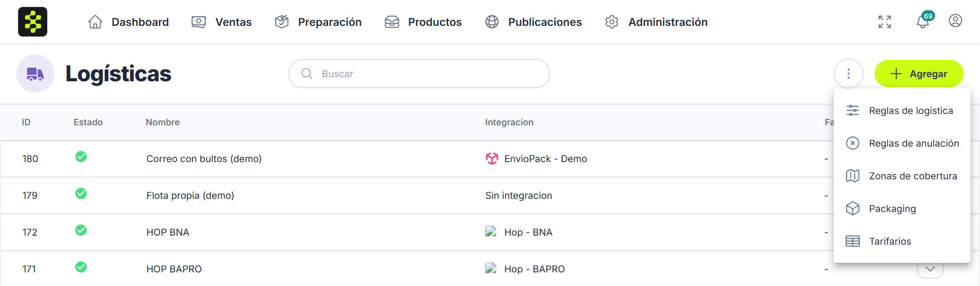Click the three-dot more options button

pos(848,74)
